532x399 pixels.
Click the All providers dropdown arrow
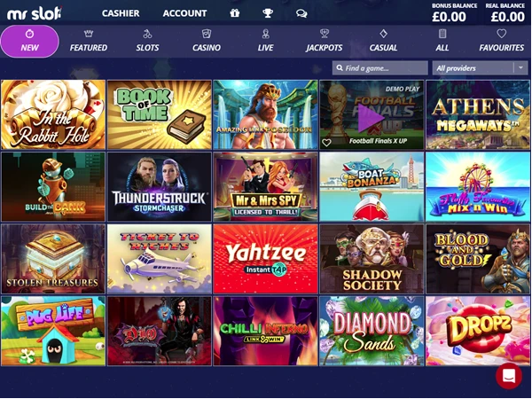tap(520, 68)
